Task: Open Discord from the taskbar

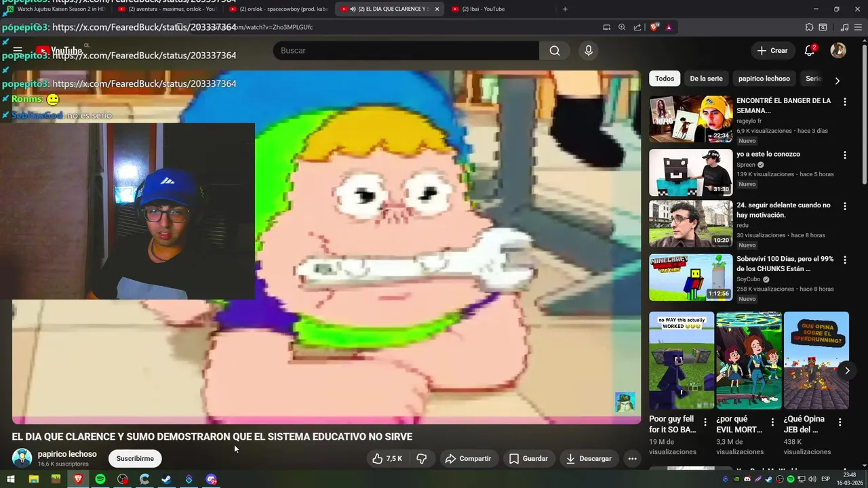Action: point(211,479)
